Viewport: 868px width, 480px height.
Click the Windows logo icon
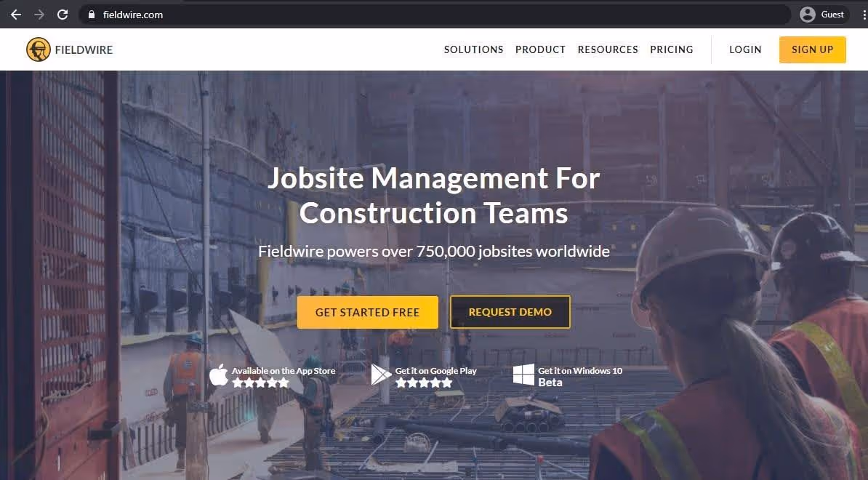pos(523,375)
